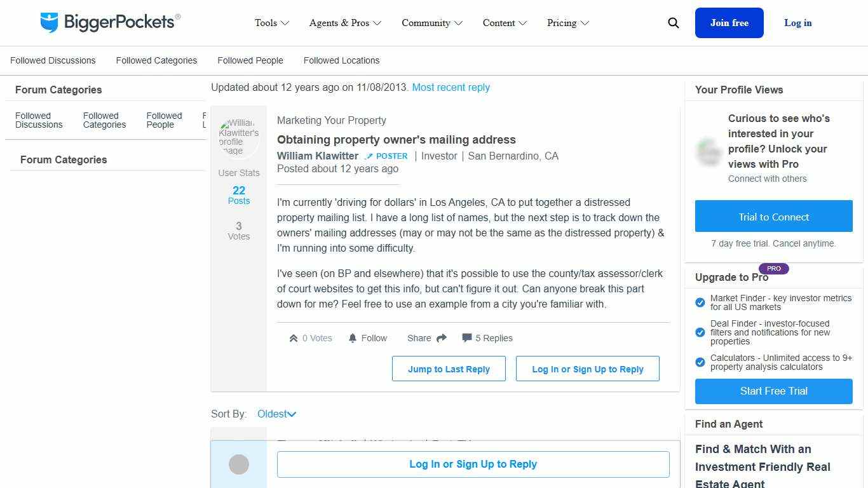The width and height of the screenshot is (868, 488).
Task: Open the Content dropdown menu
Action: click(x=505, y=23)
